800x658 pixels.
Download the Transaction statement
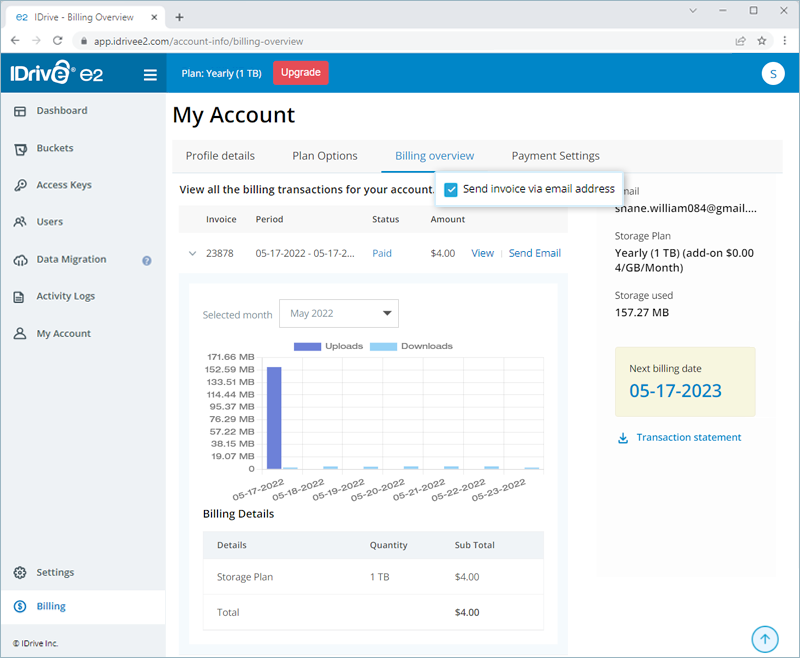tap(688, 437)
